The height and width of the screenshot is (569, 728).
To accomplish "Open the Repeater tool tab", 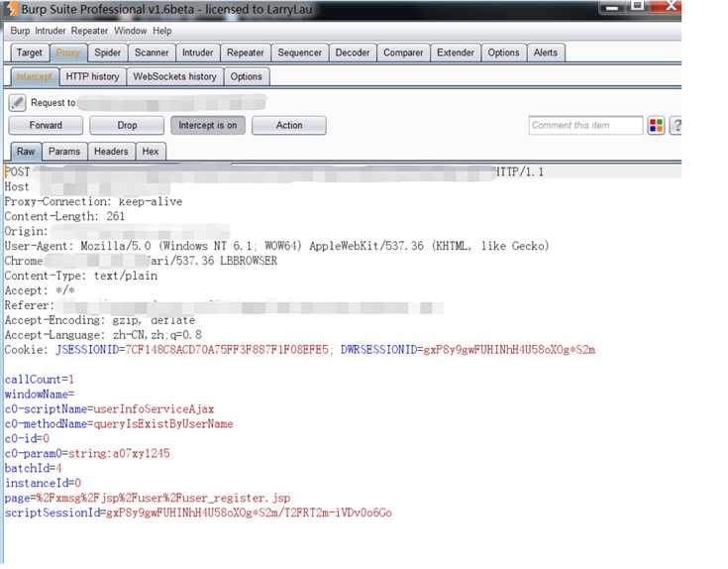I will pos(246,53).
